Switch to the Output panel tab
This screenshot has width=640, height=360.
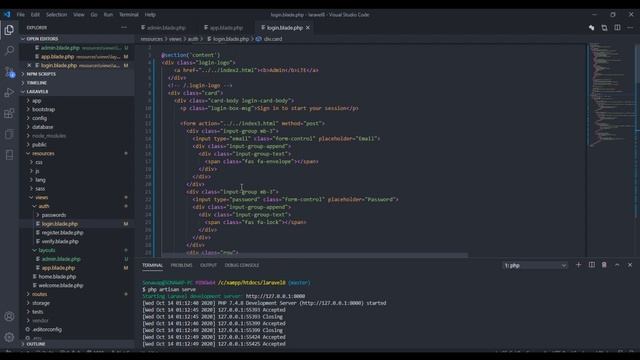208,265
